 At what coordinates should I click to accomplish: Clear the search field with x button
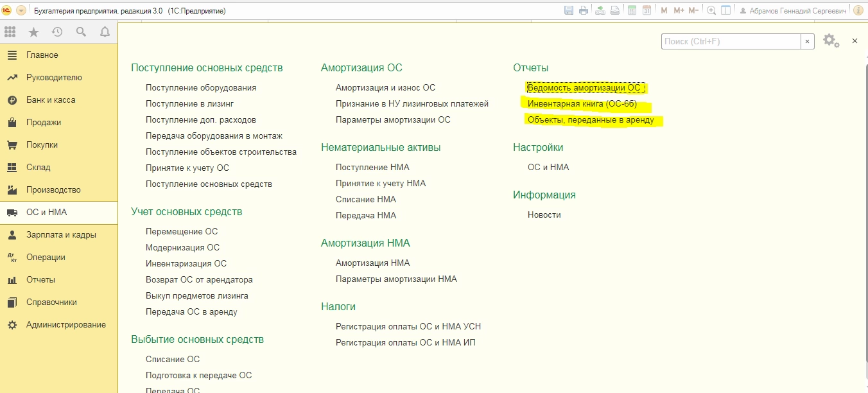pos(808,41)
